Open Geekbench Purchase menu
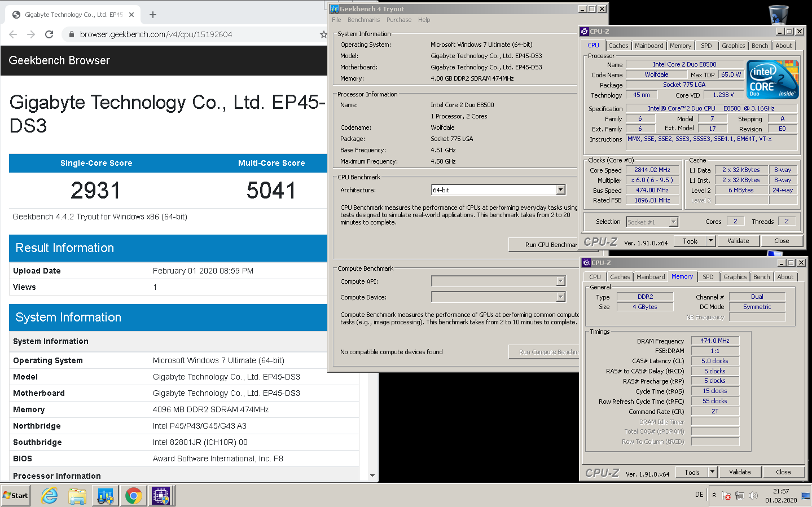 [x=399, y=20]
